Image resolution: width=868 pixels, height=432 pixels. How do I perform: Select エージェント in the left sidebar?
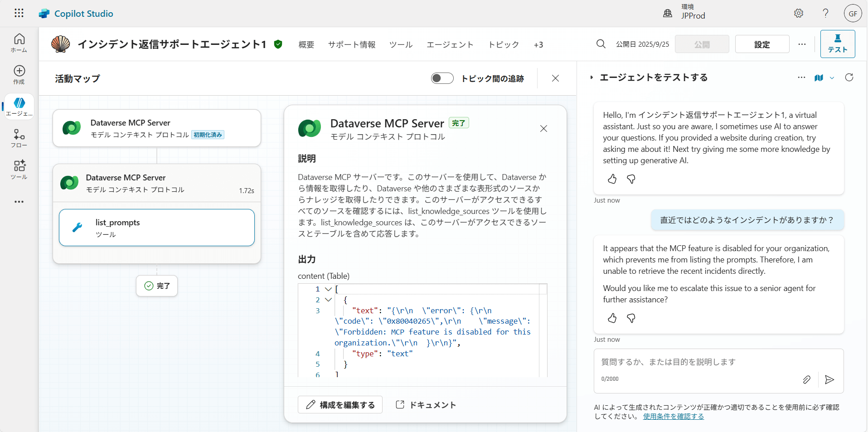tap(19, 106)
